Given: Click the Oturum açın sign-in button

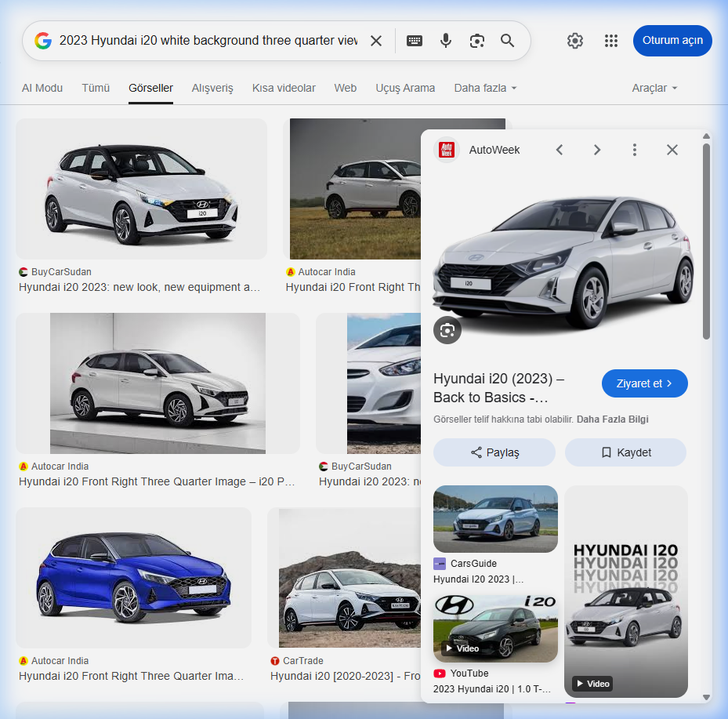Looking at the screenshot, I should click(672, 41).
